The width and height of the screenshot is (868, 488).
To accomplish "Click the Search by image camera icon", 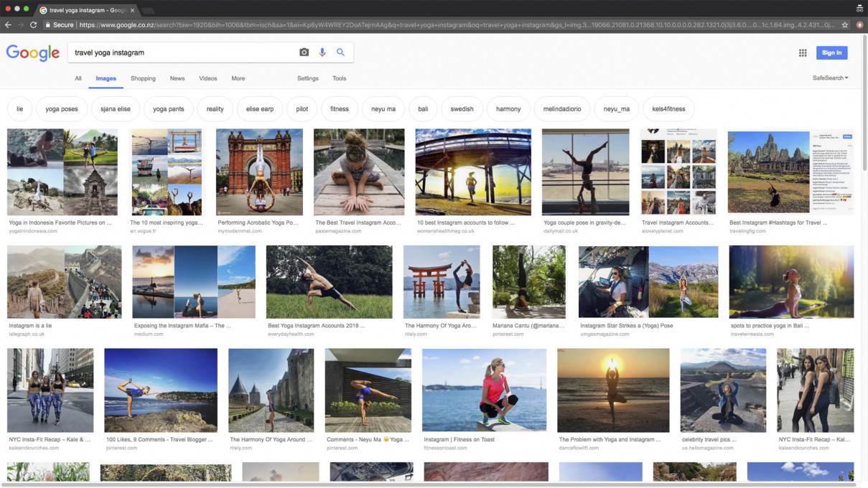I will 304,52.
